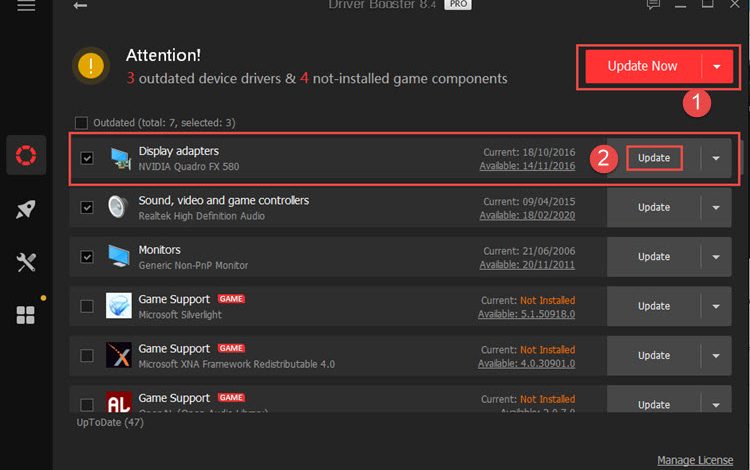The height and width of the screenshot is (470, 750).
Task: Select the Scan lifebuoy sidebar icon
Action: click(26, 155)
